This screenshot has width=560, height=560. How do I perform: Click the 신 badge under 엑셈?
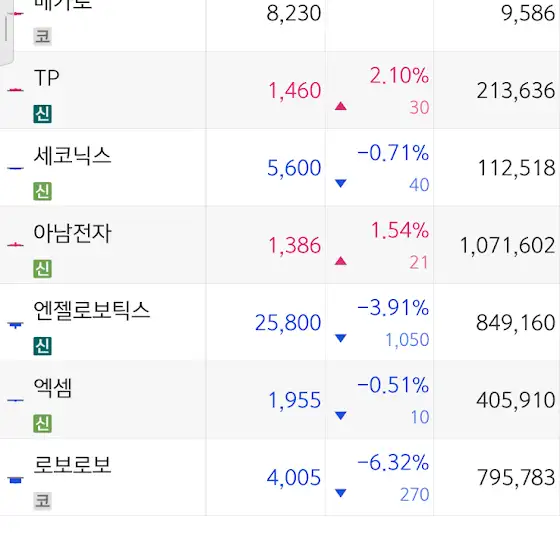pyautogui.click(x=42, y=424)
